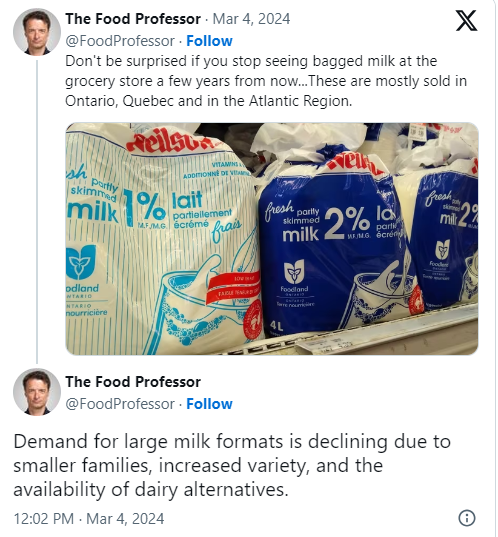Viewport: 498px width, 537px height.
Task: Open the tweet info circle icon
Action: click(x=467, y=518)
